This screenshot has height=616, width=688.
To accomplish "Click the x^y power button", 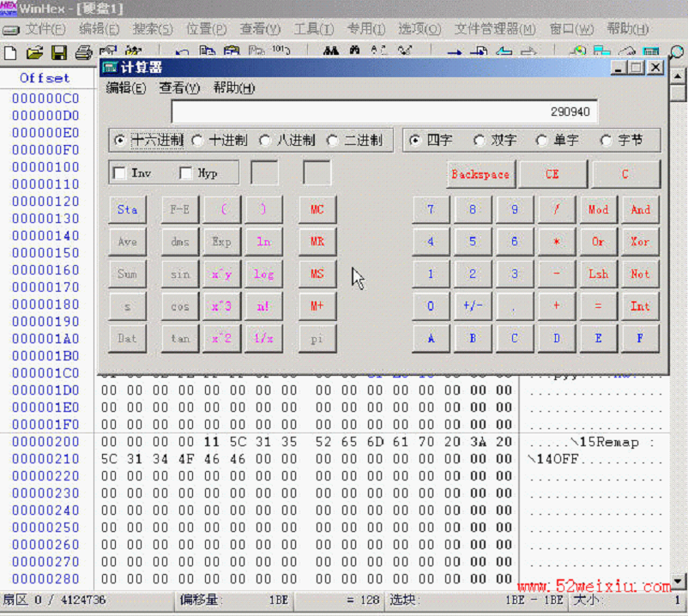I will (221, 275).
